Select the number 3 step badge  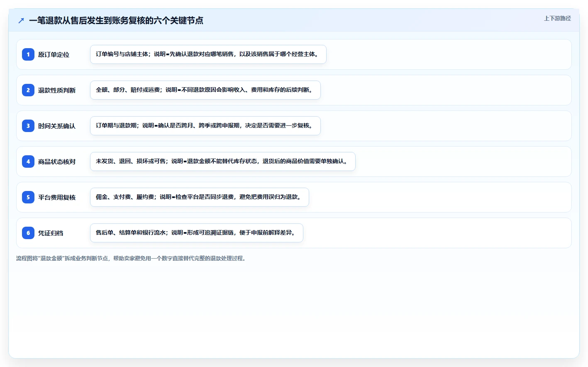click(28, 126)
